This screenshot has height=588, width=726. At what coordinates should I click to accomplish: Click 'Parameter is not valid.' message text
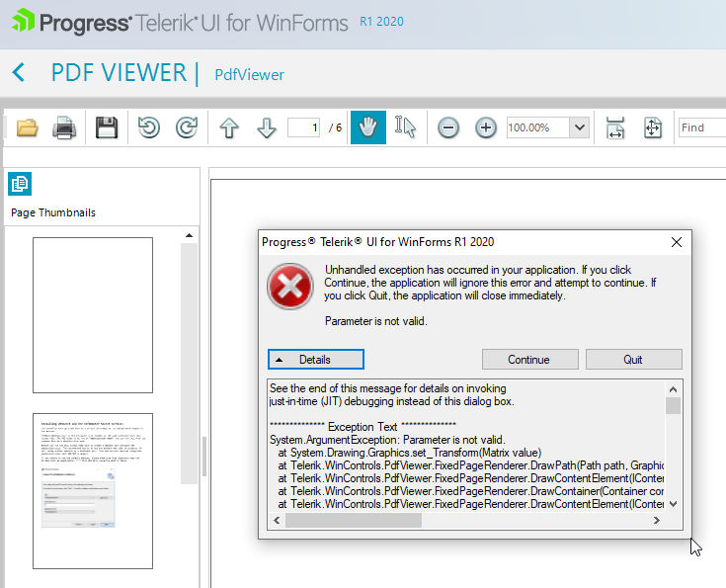coord(376,321)
